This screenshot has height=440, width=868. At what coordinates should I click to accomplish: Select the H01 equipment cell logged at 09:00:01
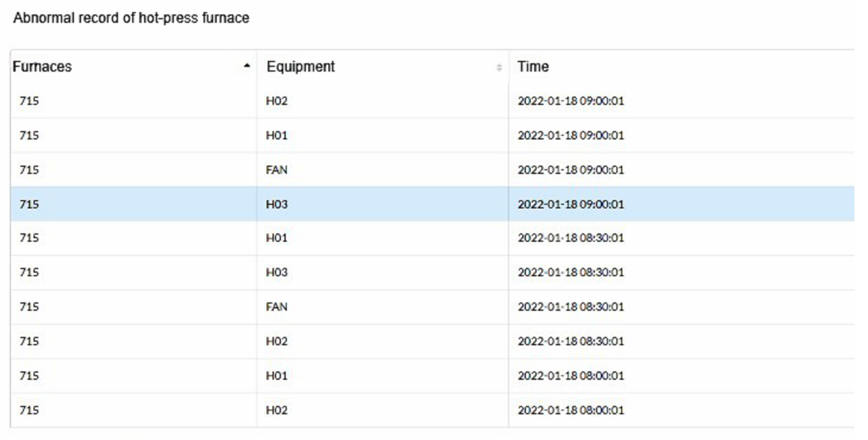(x=276, y=136)
